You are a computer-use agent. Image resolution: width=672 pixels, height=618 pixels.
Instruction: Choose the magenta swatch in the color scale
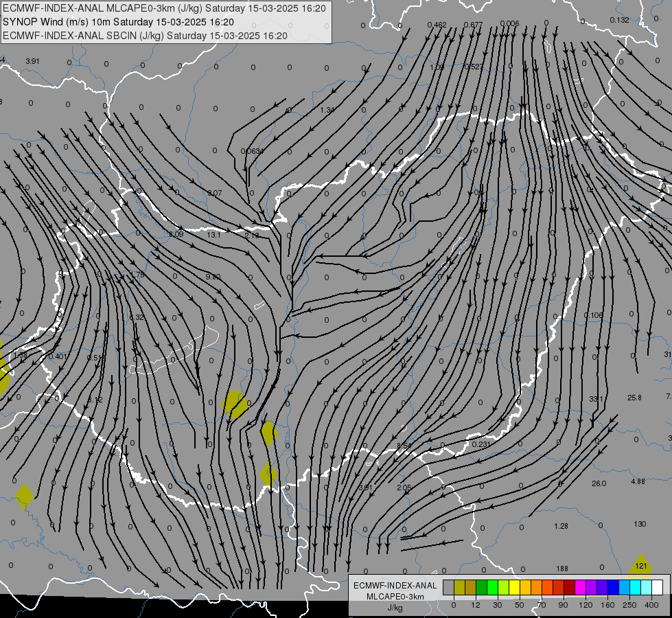tap(580, 587)
